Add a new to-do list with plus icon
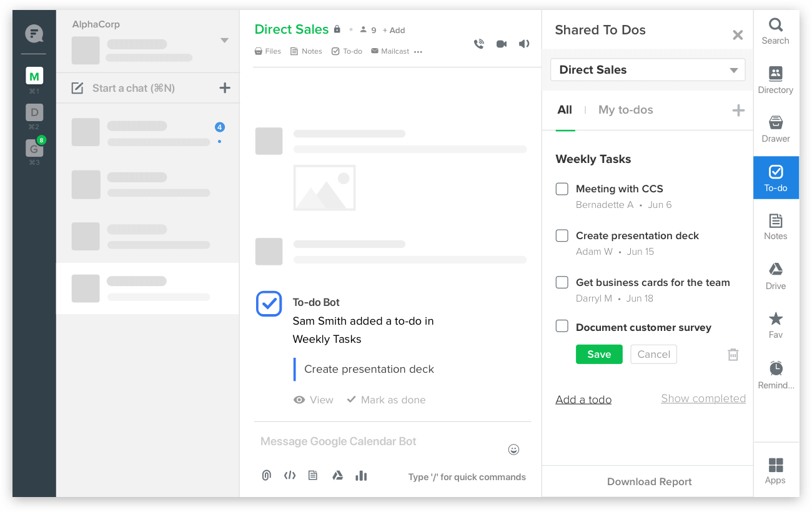 click(x=738, y=111)
